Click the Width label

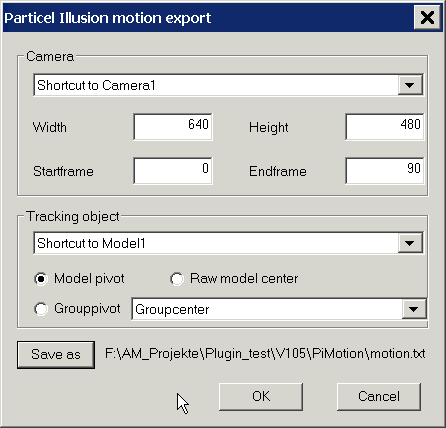(50, 127)
